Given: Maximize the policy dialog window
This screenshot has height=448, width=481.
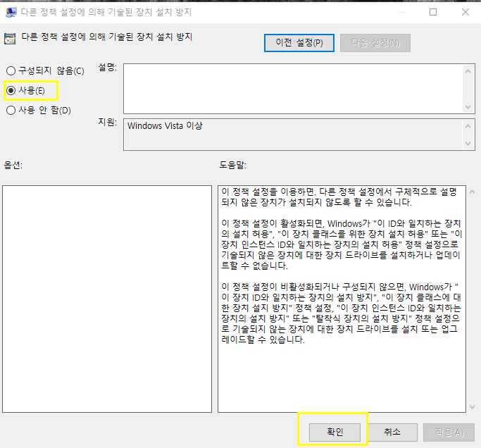Looking at the screenshot, I should pyautogui.click(x=433, y=12).
